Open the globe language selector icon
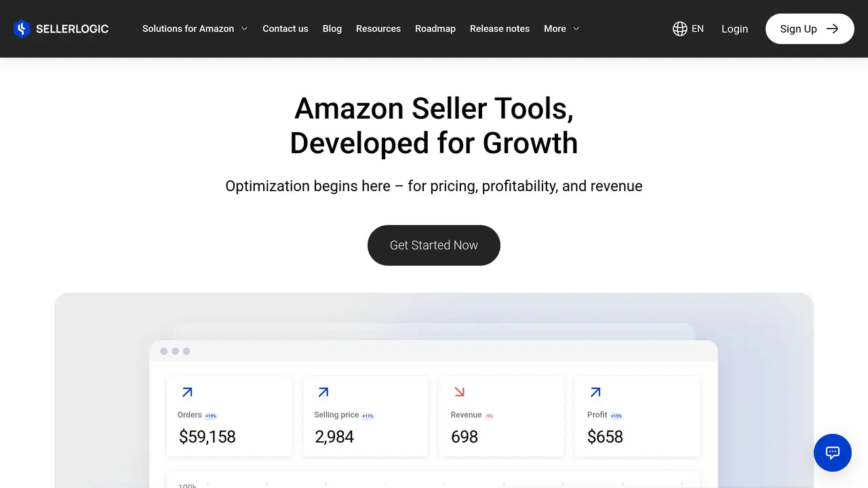This screenshot has width=868, height=488. pos(680,28)
